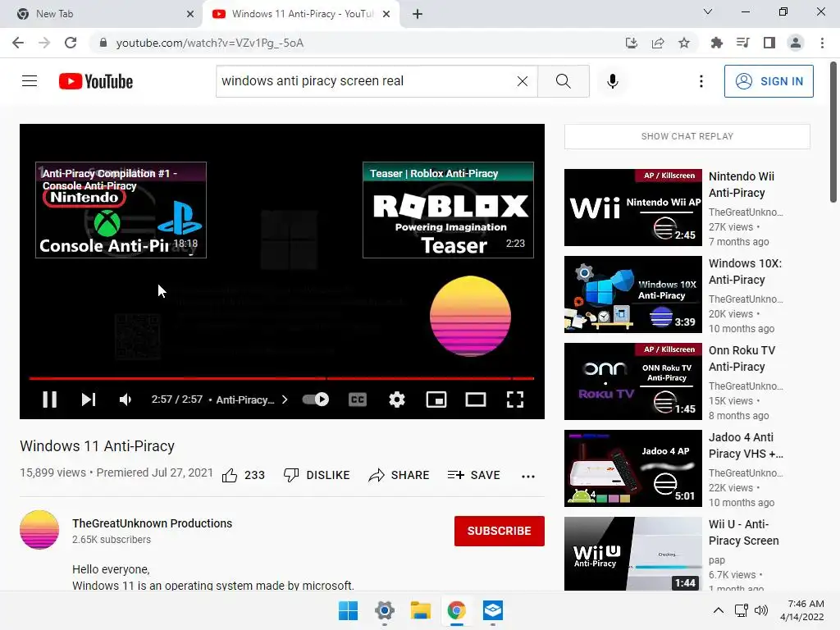This screenshot has height=630, width=840.
Task: Share the video
Action: click(x=399, y=475)
